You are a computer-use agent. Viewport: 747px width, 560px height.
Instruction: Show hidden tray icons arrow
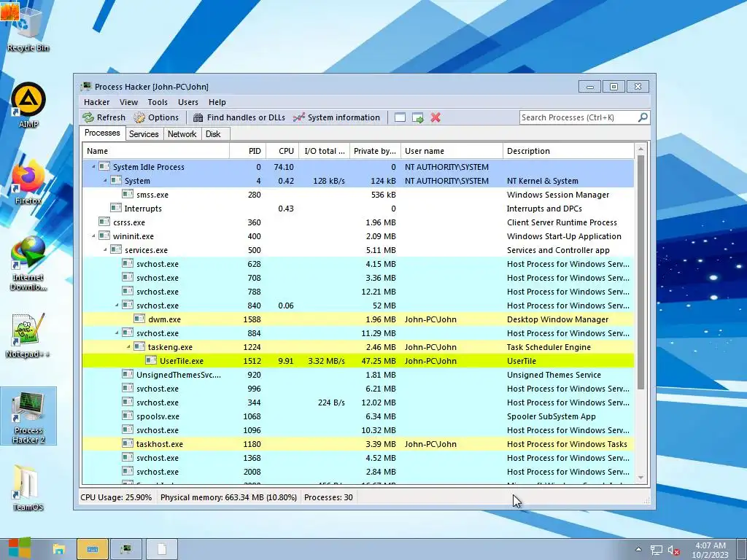pos(638,549)
